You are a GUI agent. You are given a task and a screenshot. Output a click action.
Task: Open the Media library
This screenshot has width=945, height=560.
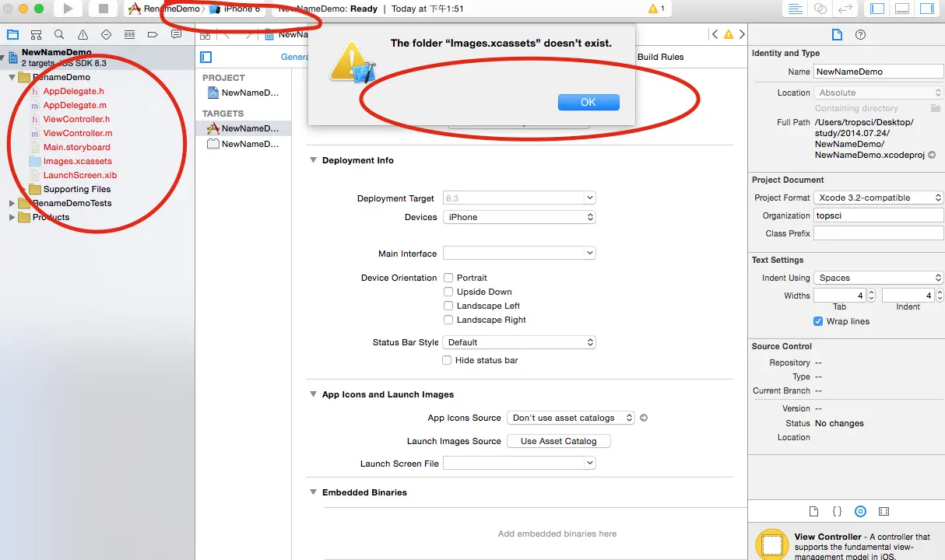tap(884, 512)
